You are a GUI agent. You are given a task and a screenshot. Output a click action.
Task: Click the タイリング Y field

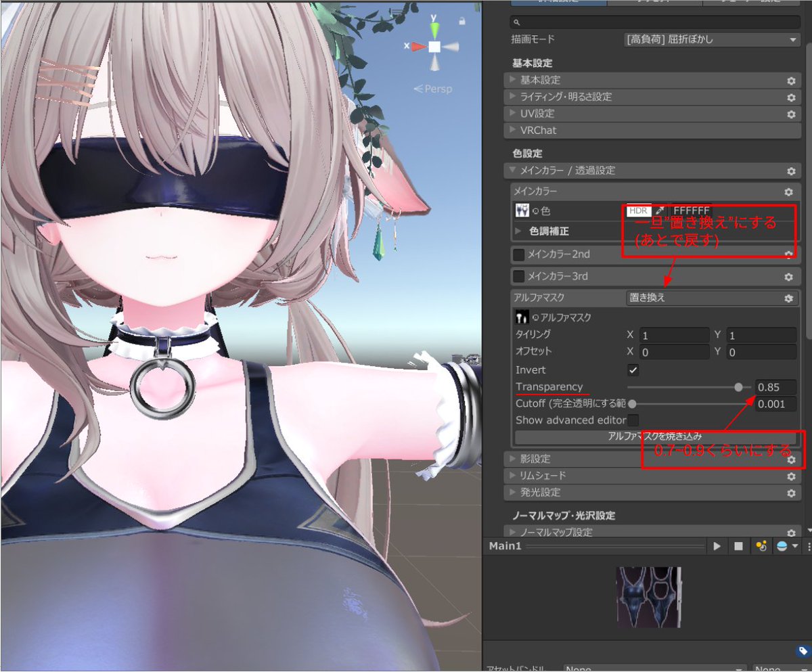coord(761,335)
